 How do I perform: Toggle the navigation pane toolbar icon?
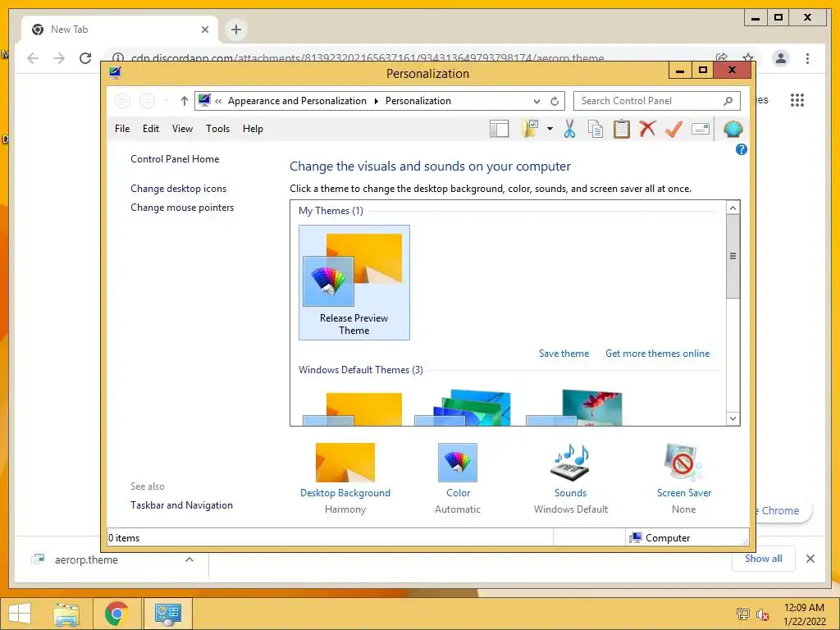tap(499, 129)
